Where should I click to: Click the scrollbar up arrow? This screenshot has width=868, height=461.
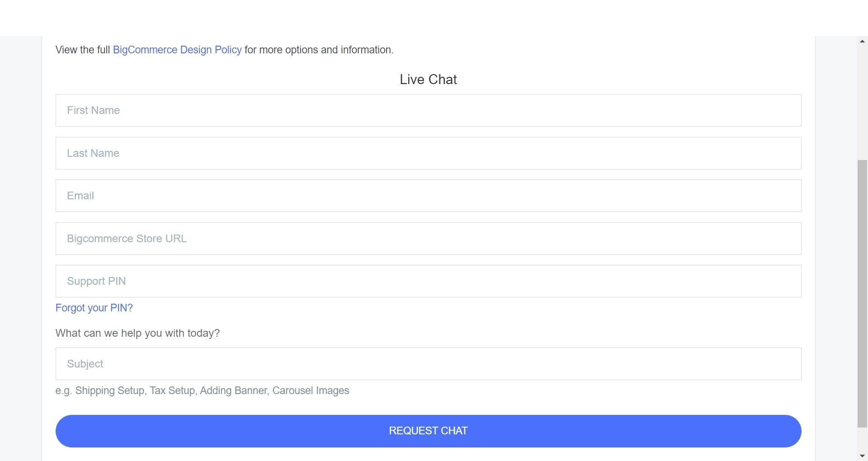coord(862,41)
